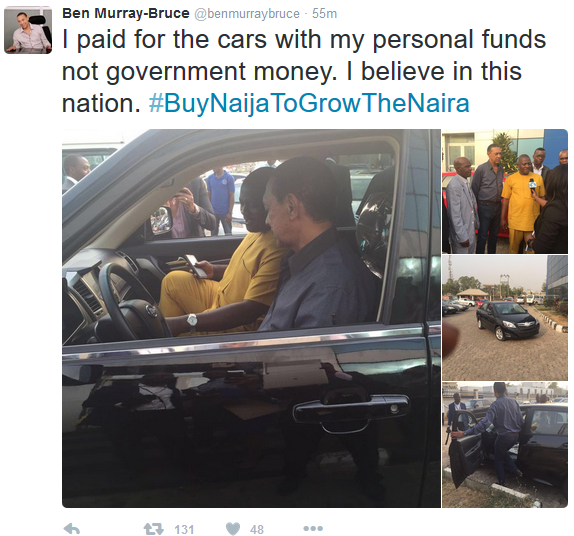Screen dimensions: 574x536
Task: Follow the #BuyNaijaToGrowTheNaira hashtag
Action: 309,104
